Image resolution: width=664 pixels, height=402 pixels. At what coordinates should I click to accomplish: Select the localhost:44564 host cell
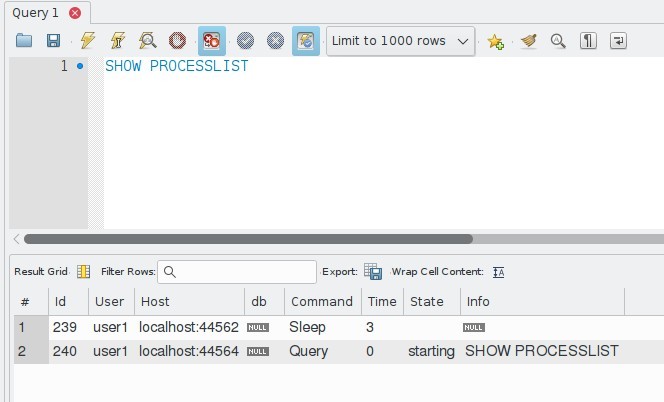tap(189, 352)
